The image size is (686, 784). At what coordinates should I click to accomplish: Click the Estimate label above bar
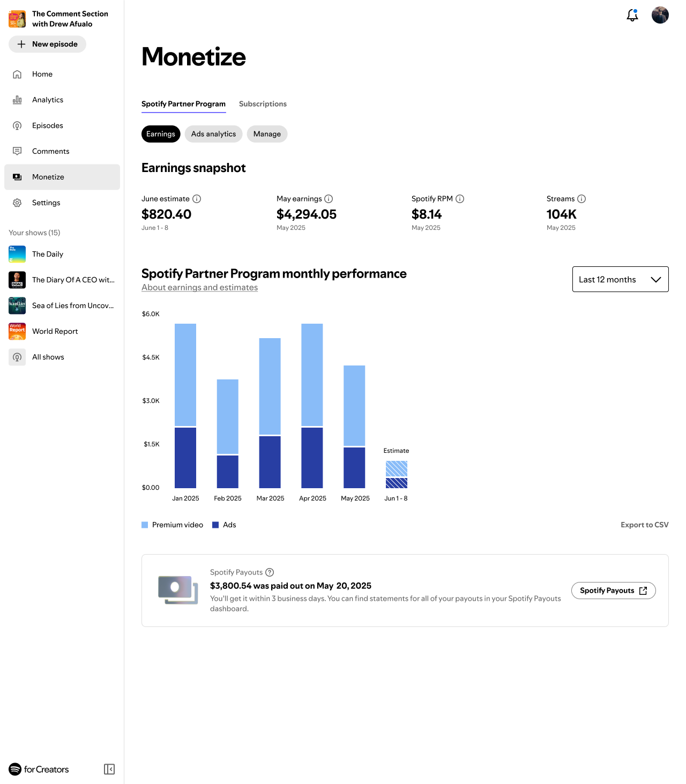[x=396, y=451]
